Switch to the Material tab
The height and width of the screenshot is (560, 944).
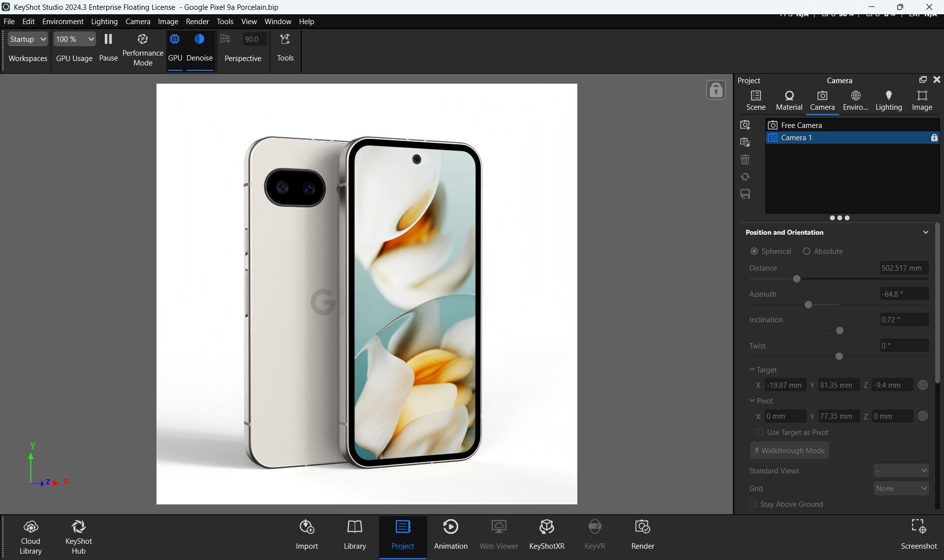[789, 100]
